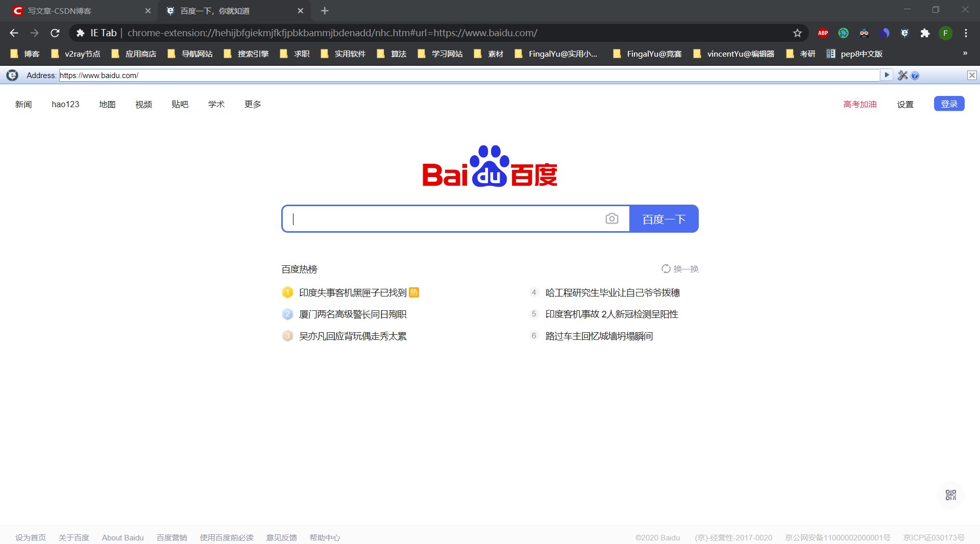Click the blue 登录 button

(x=949, y=104)
